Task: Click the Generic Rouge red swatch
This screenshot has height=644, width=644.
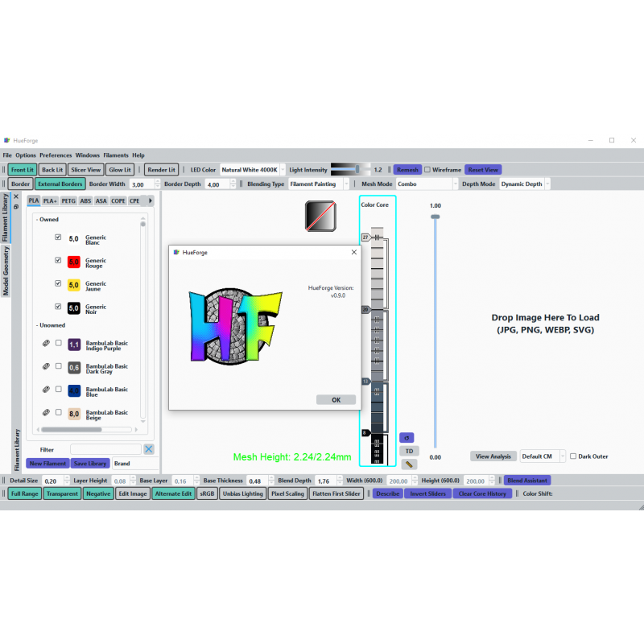Action: point(74,262)
